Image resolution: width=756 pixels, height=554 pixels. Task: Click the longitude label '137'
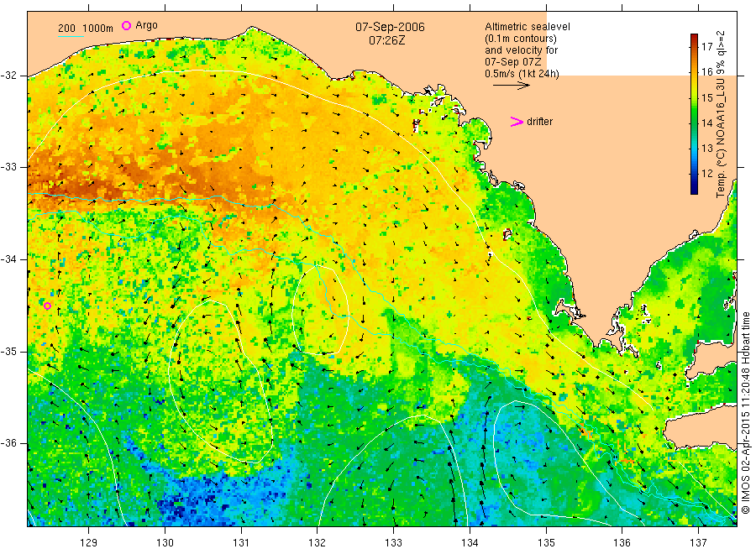698,543
